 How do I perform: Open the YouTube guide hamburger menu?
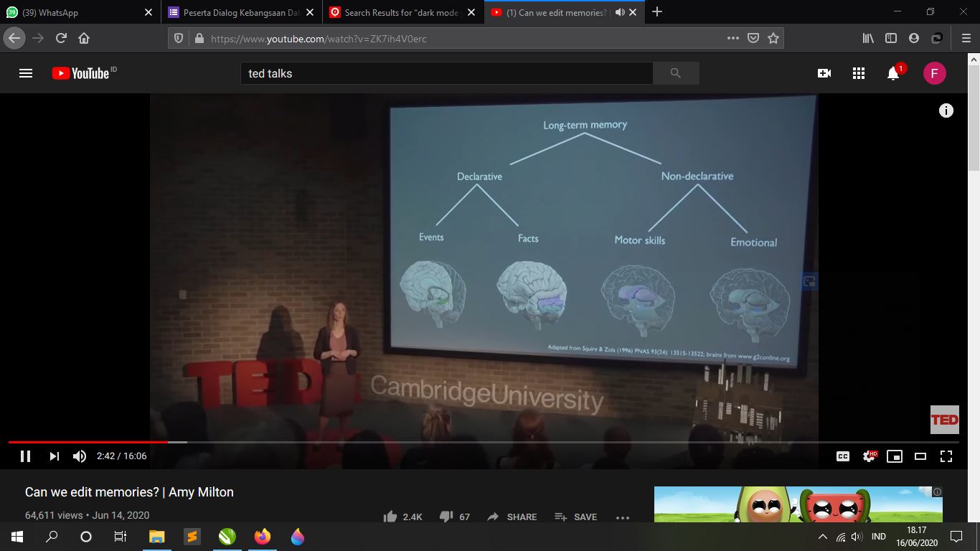point(26,73)
